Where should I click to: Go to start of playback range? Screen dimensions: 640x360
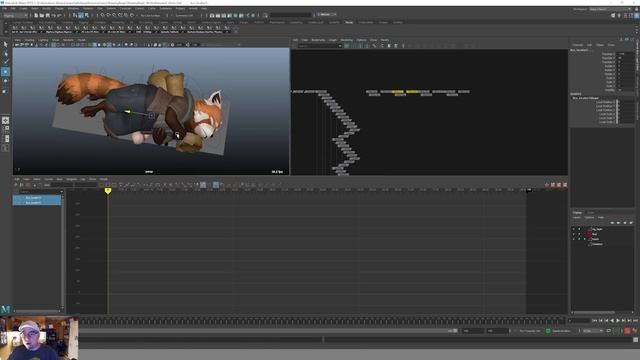coord(595,321)
